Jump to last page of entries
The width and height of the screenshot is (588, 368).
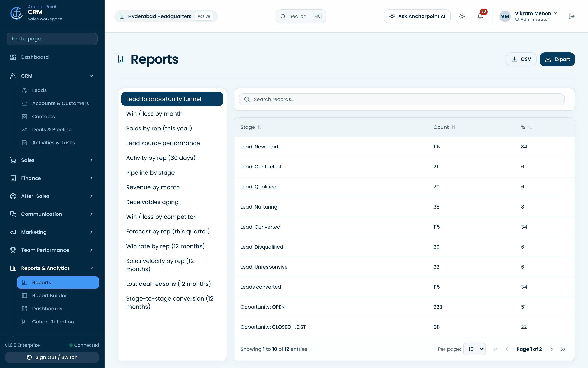click(x=563, y=349)
